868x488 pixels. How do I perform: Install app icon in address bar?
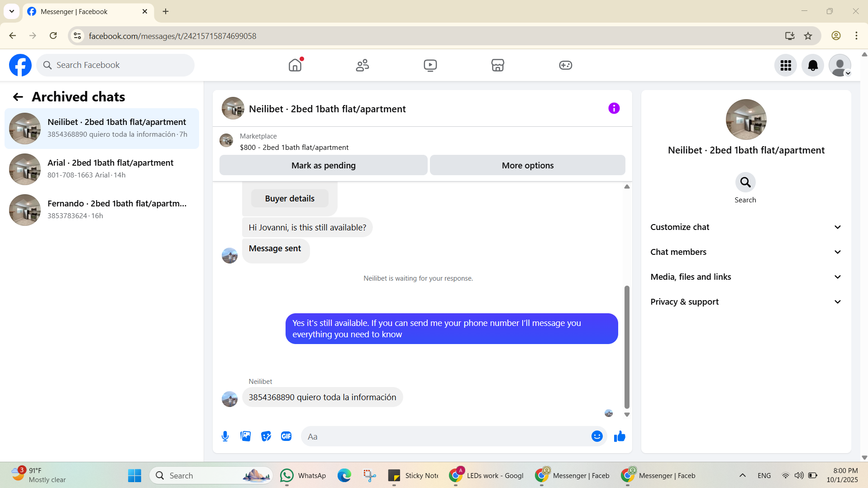790,36
